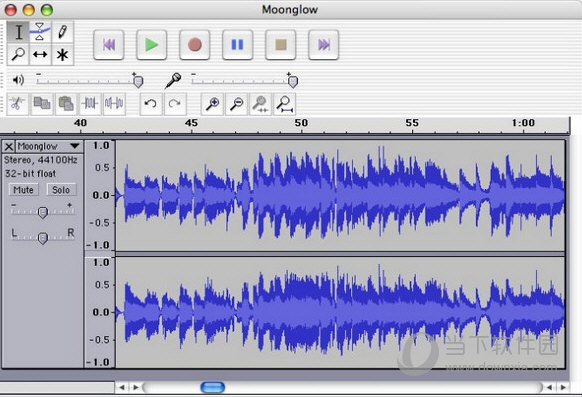582x397 pixels.
Task: Minimize the Moonglow window
Action: click(29, 10)
